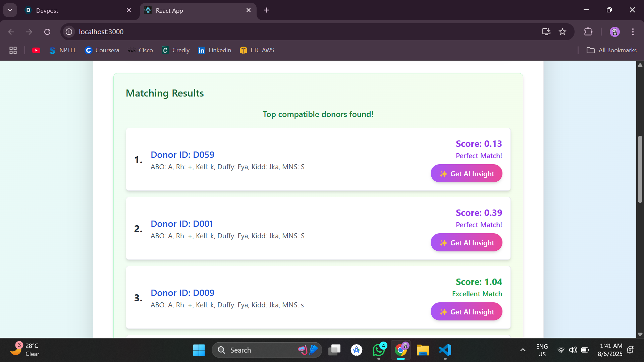The height and width of the screenshot is (362, 644).
Task: Open the YouTube bookmark icon
Action: pos(36,50)
